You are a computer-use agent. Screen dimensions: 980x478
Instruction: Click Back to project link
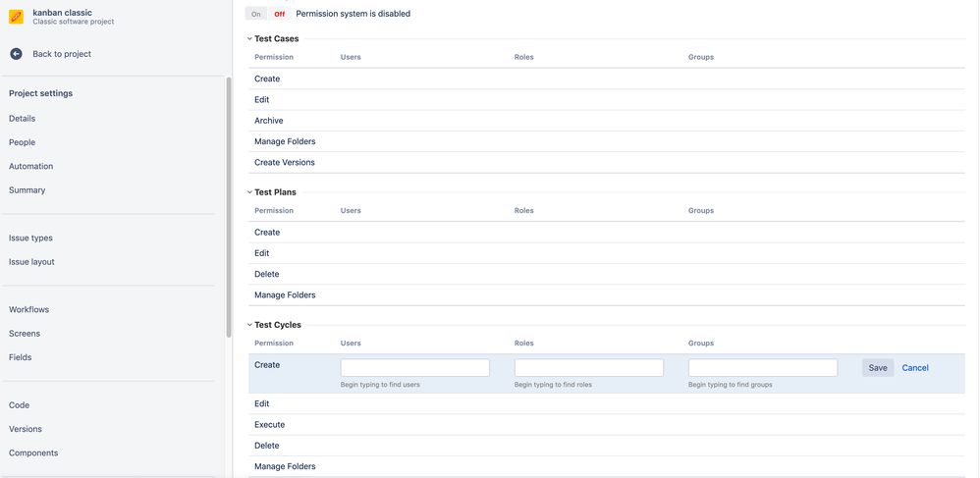(62, 54)
